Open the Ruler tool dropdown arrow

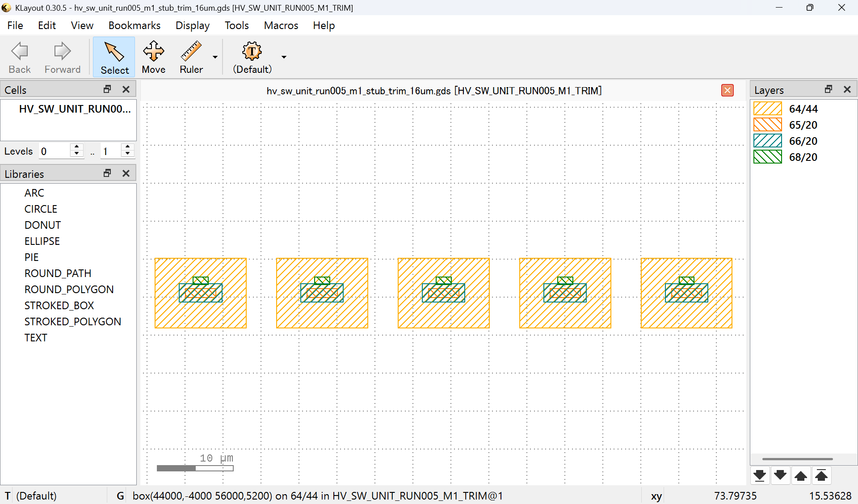[215, 57]
